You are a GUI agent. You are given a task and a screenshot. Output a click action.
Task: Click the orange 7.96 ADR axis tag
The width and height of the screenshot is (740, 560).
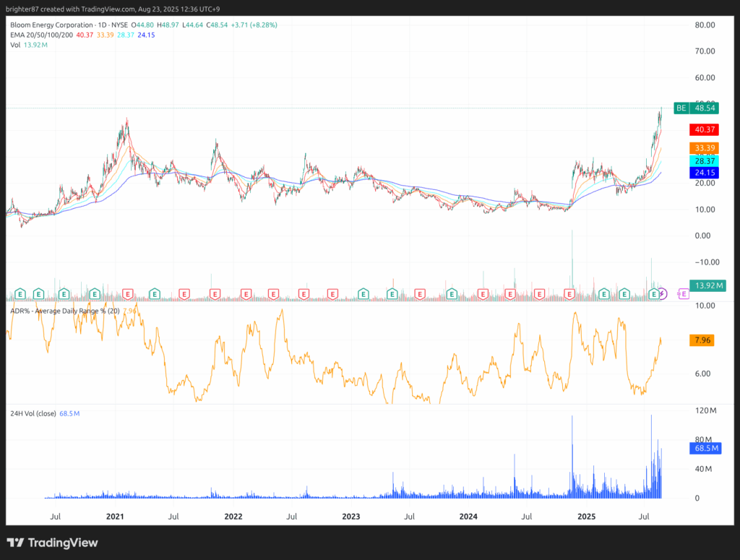point(702,340)
